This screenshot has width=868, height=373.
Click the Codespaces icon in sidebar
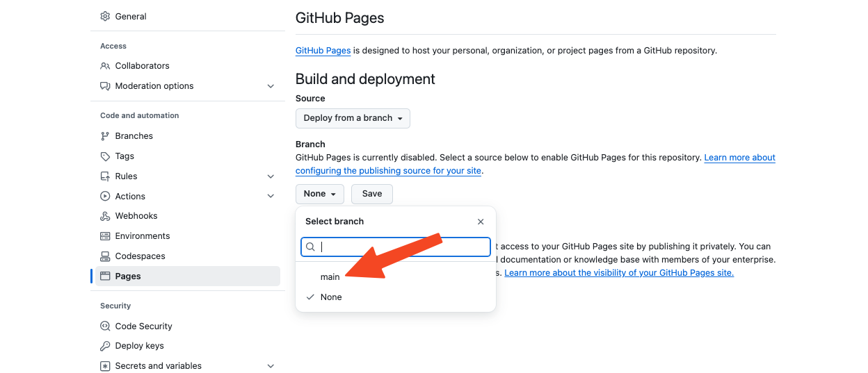coord(105,256)
